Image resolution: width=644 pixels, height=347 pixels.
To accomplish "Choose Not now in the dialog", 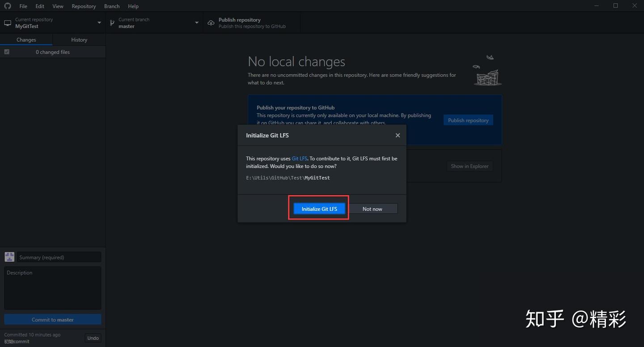I will pyautogui.click(x=373, y=209).
